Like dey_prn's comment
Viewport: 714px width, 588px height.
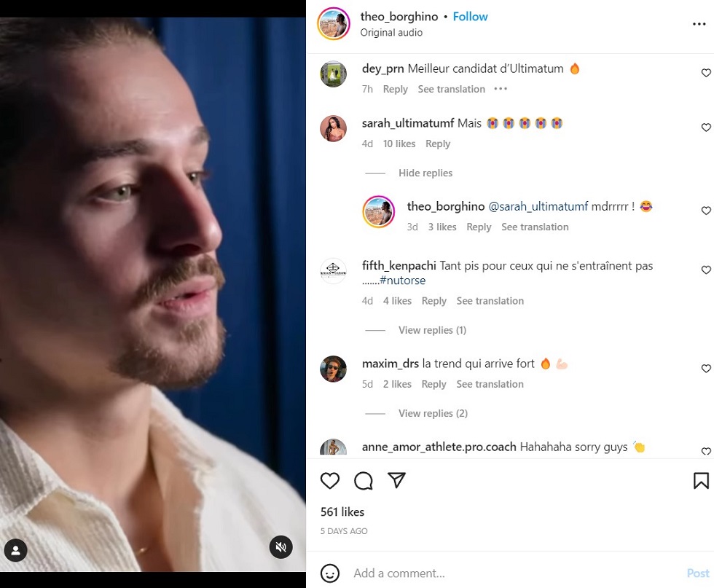[706, 73]
